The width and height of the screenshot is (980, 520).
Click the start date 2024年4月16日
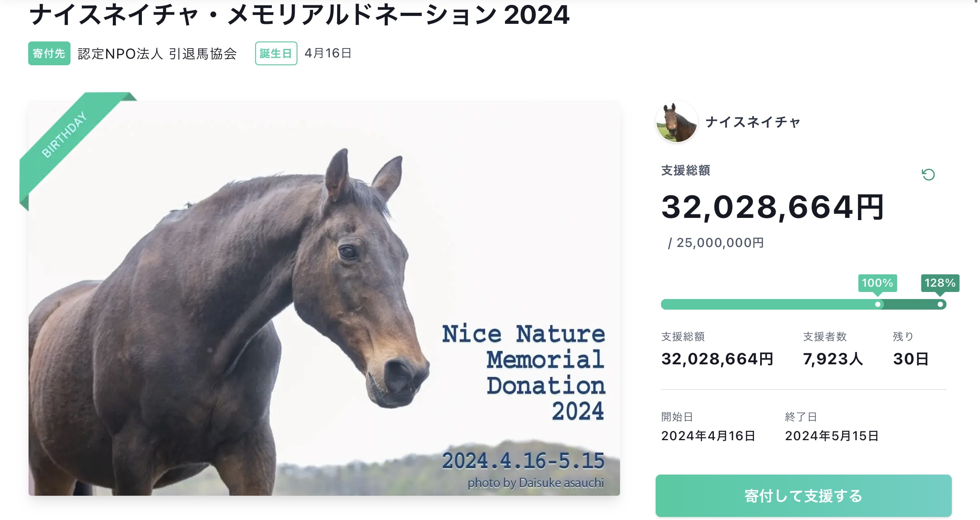[708, 436]
